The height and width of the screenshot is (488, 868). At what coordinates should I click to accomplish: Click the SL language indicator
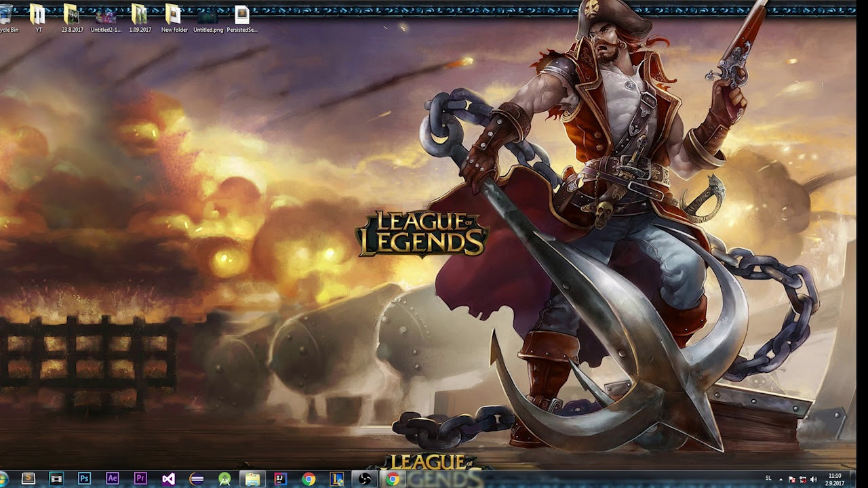click(x=768, y=479)
